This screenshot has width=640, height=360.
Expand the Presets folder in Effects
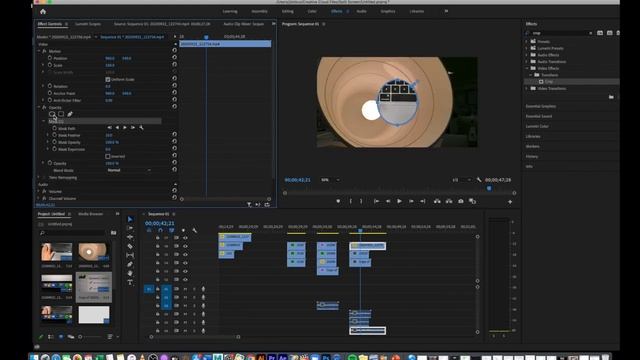[x=527, y=41]
